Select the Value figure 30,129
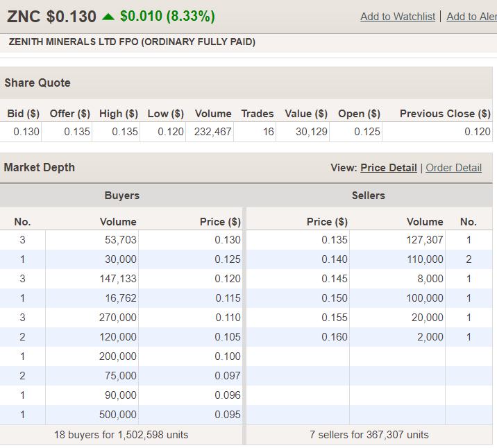497x448 pixels. [x=311, y=132]
